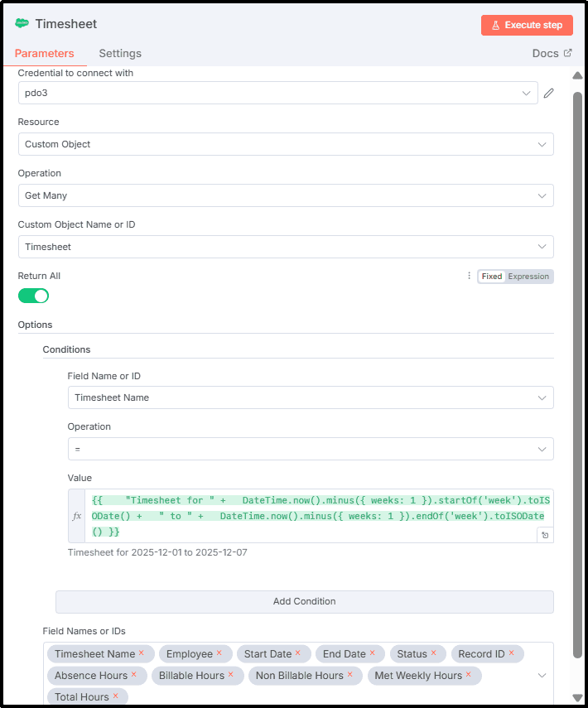Expand the Custom Object Name dropdown

[x=286, y=247]
